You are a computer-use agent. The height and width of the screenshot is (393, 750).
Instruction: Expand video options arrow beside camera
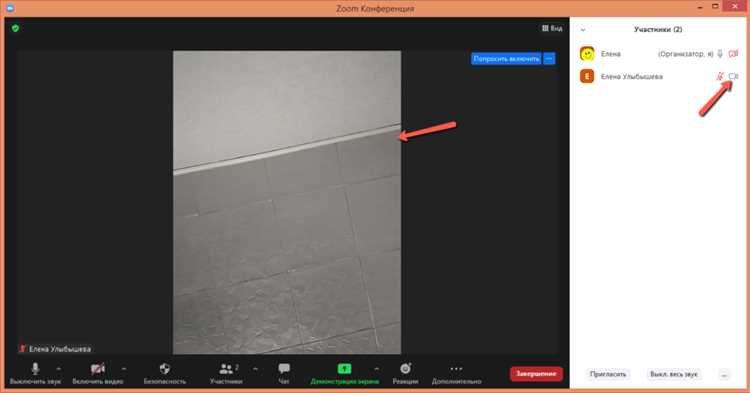click(x=124, y=369)
